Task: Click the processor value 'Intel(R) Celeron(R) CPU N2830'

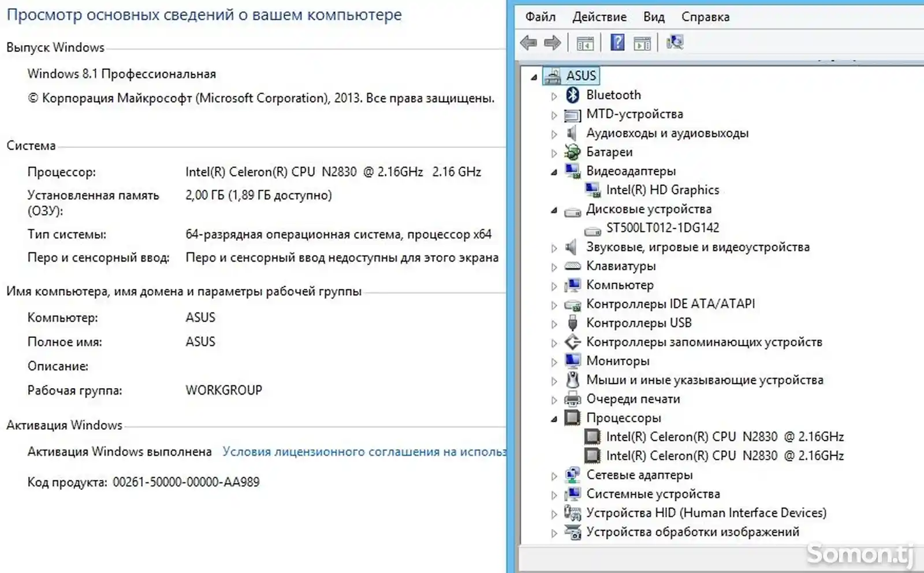Action: pos(333,172)
